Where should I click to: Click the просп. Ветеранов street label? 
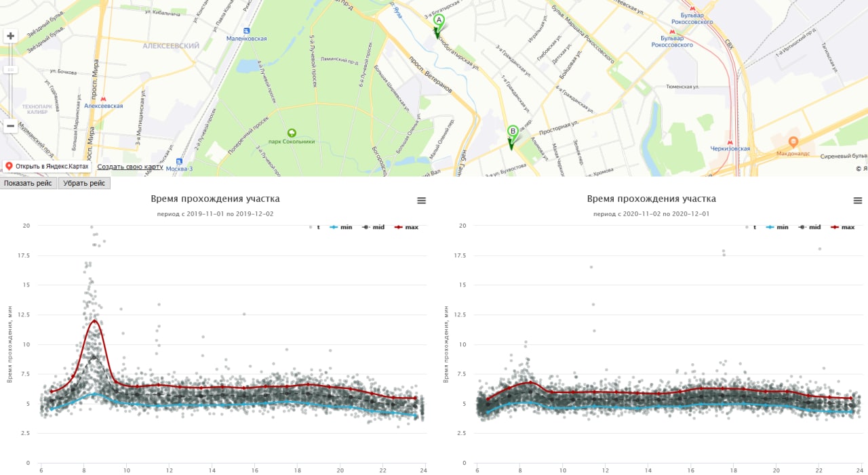pyautogui.click(x=430, y=73)
